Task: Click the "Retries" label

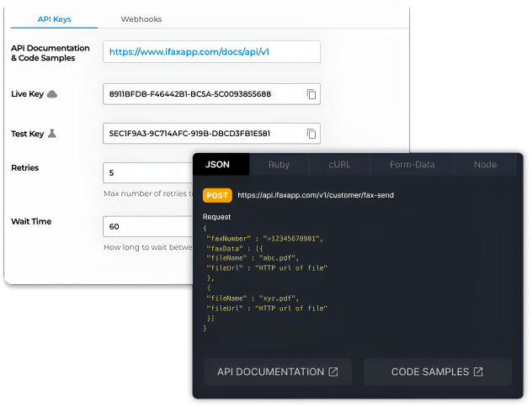Action: 24,167
